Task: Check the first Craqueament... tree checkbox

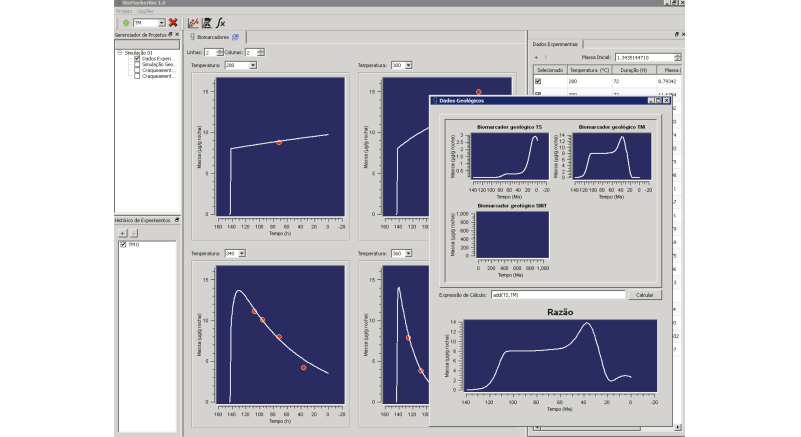Action: (137, 71)
